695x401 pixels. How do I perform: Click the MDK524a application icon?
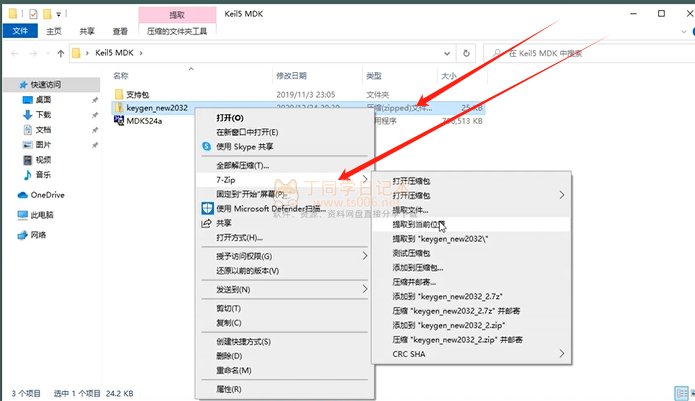(x=119, y=121)
